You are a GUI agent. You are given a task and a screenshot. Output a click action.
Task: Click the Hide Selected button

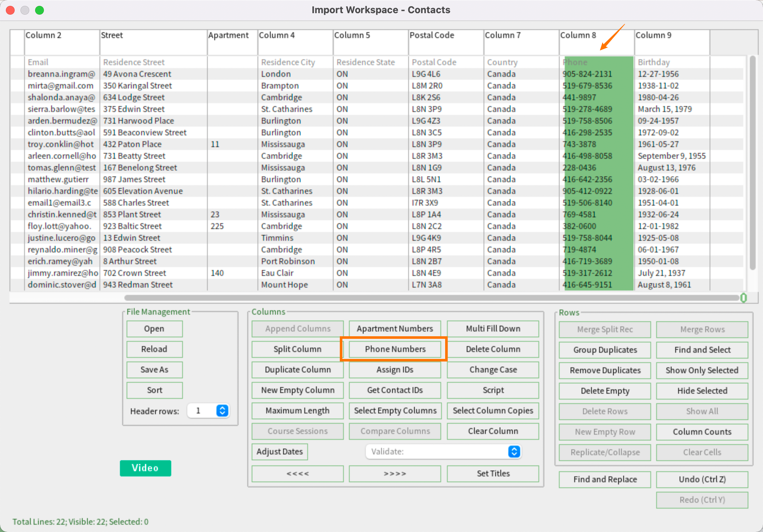702,391
